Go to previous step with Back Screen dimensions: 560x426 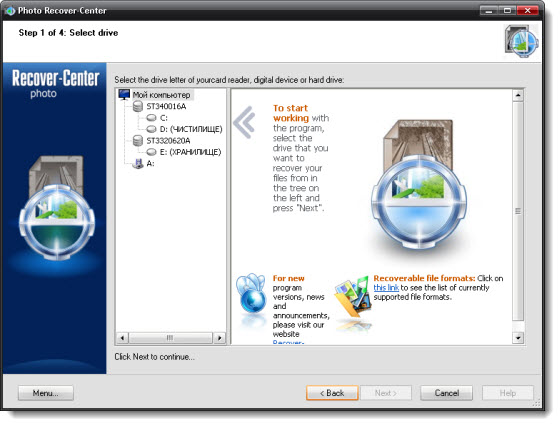coord(332,393)
